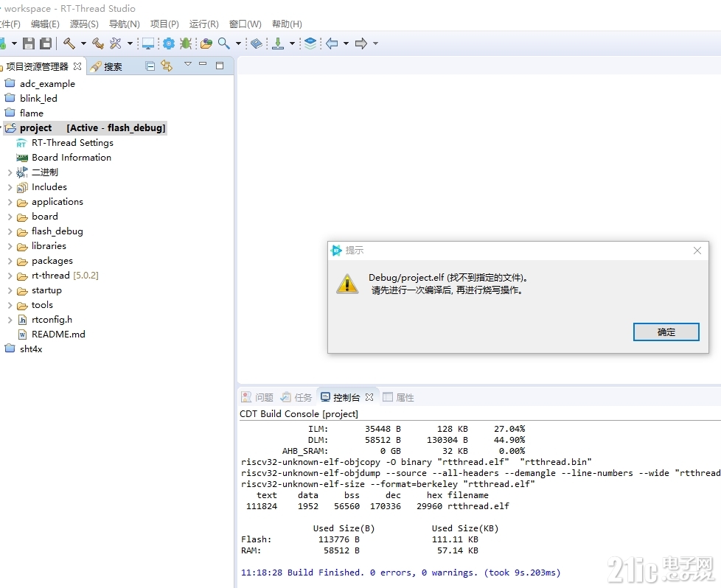Click the rebuild mallet toolbar icon
Image resolution: width=721 pixels, height=588 pixels.
[x=98, y=43]
